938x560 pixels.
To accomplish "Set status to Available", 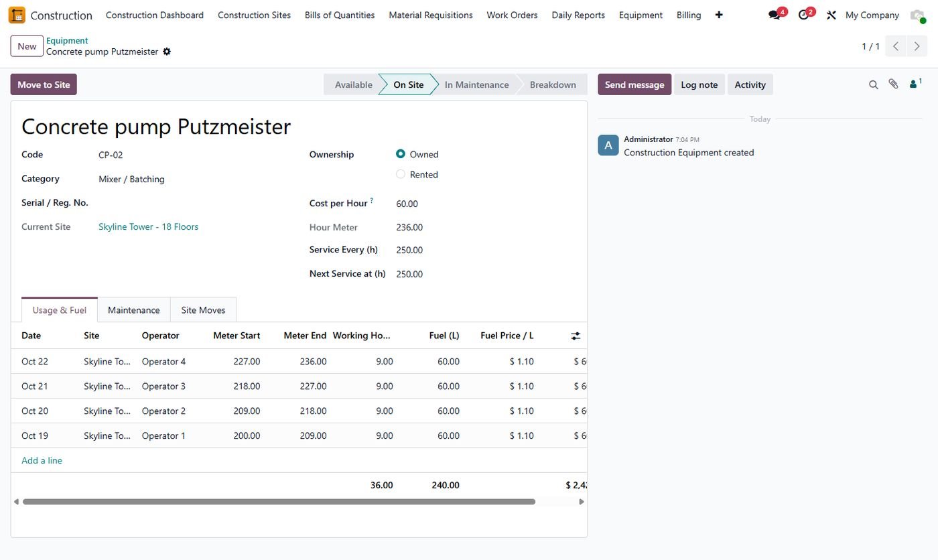I will [353, 84].
